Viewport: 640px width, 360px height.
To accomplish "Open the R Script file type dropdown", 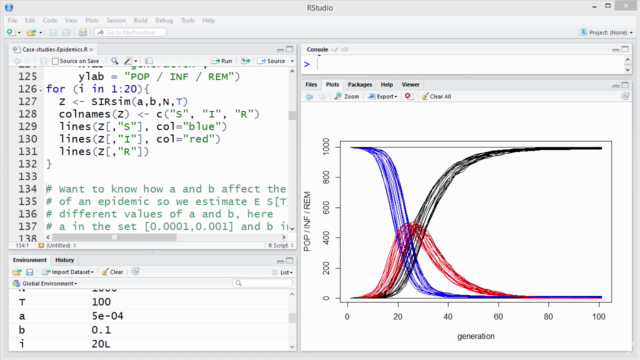I will 281,245.
